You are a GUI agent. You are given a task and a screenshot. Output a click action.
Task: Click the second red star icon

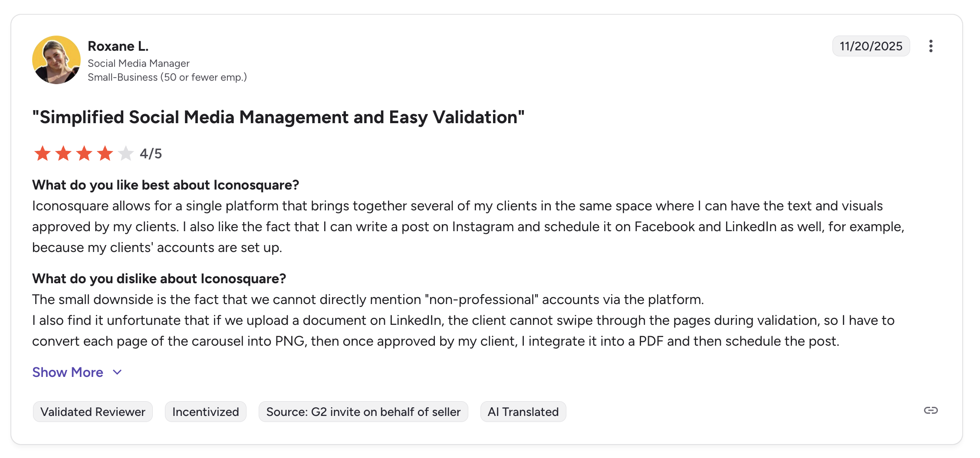click(x=63, y=153)
